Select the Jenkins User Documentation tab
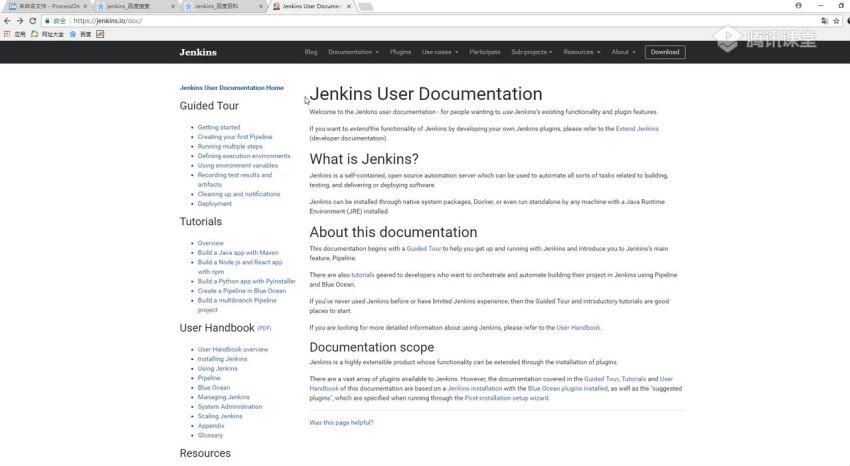Image resolution: width=850 pixels, height=466 pixels. (x=310, y=6)
